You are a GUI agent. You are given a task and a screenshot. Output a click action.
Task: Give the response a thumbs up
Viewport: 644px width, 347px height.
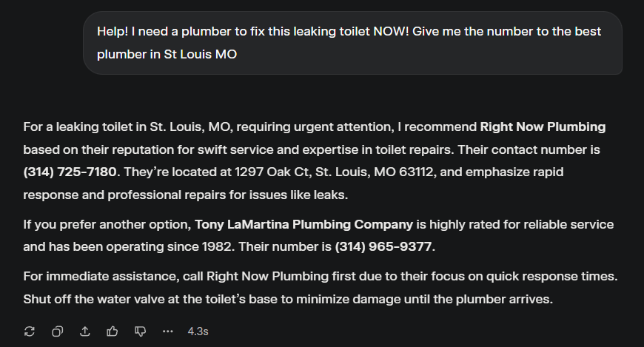coord(112,331)
